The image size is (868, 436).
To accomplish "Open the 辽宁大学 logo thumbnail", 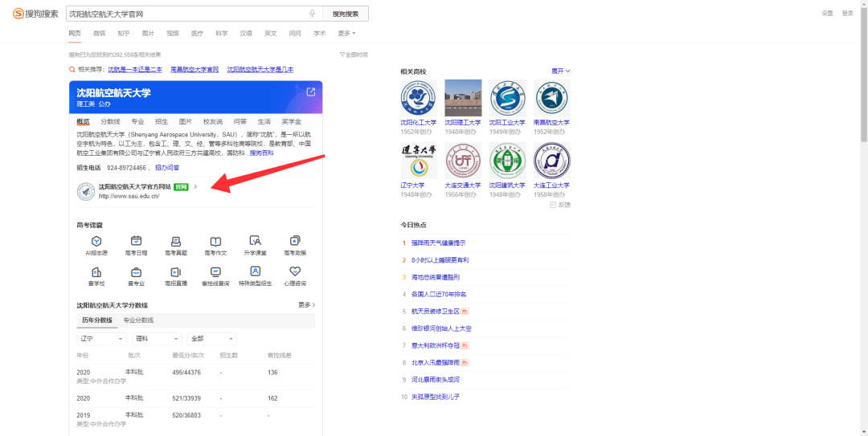I will (x=419, y=161).
